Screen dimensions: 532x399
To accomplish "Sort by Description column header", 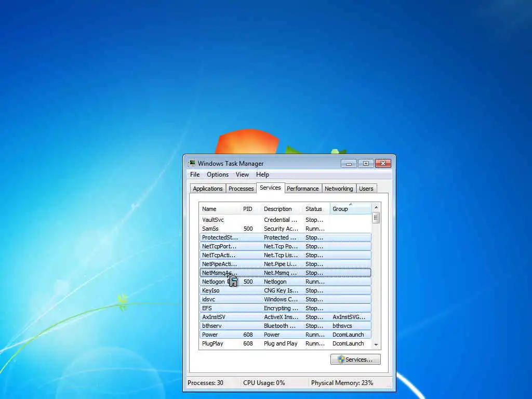I will [282, 209].
